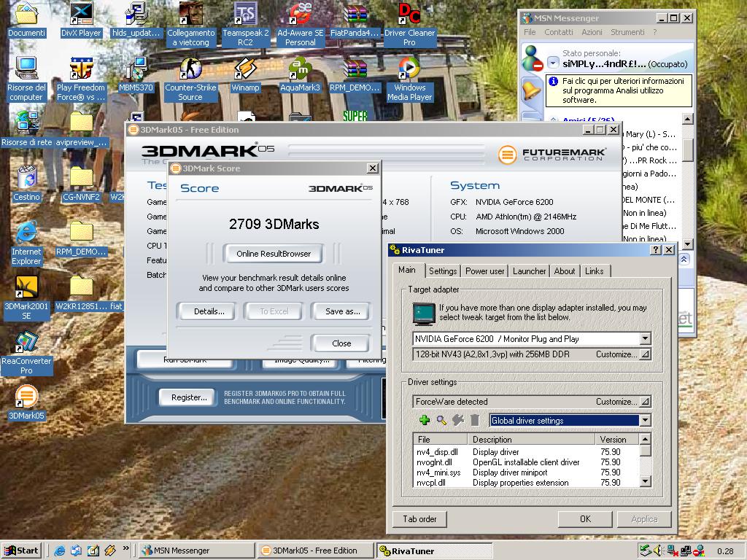
Task: Open the Risorse del computer desktop icon
Action: point(26,79)
